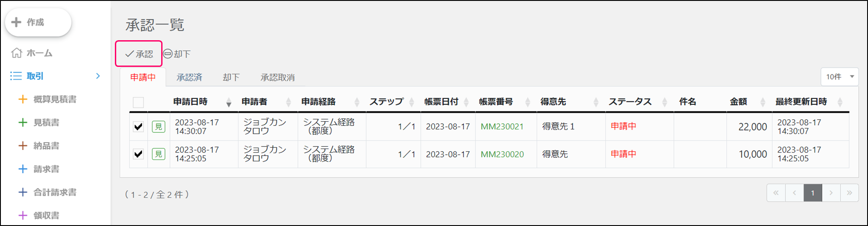Open the 10件 page size dropdown
This screenshot has width=868, height=226.
pyautogui.click(x=839, y=77)
